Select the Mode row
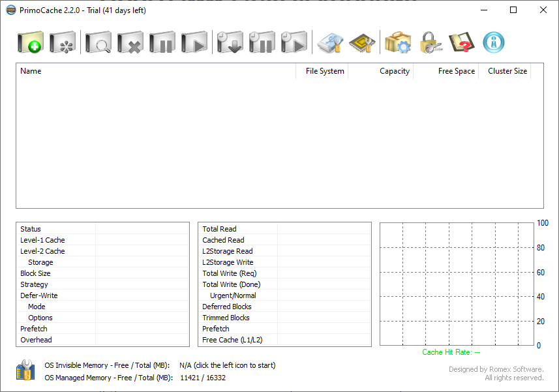This screenshot has height=392, width=559. [x=102, y=306]
